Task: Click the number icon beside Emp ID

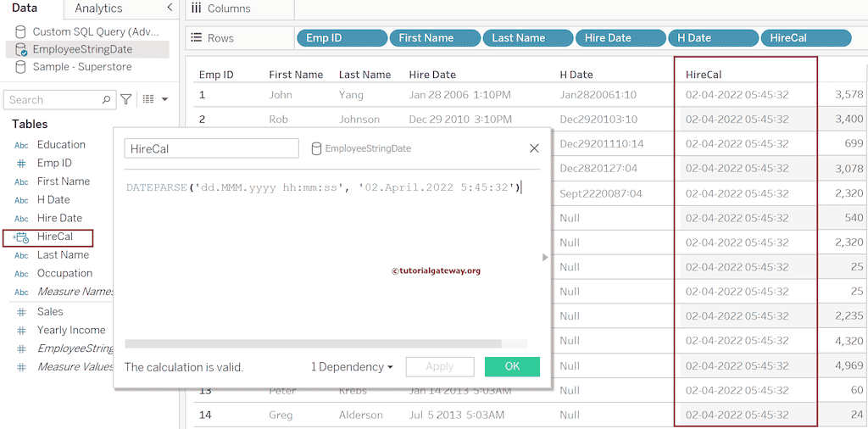Action: point(21,164)
